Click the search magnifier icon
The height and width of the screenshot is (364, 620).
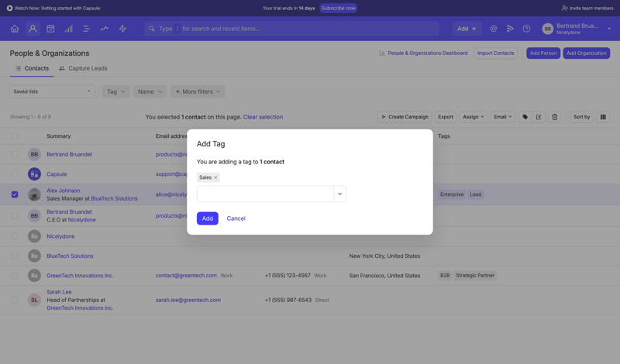pyautogui.click(x=152, y=29)
